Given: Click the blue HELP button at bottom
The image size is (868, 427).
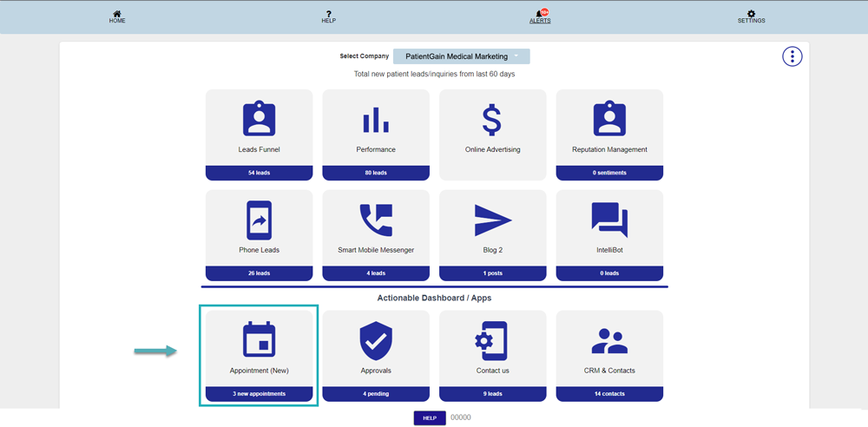Looking at the screenshot, I should (x=429, y=417).
